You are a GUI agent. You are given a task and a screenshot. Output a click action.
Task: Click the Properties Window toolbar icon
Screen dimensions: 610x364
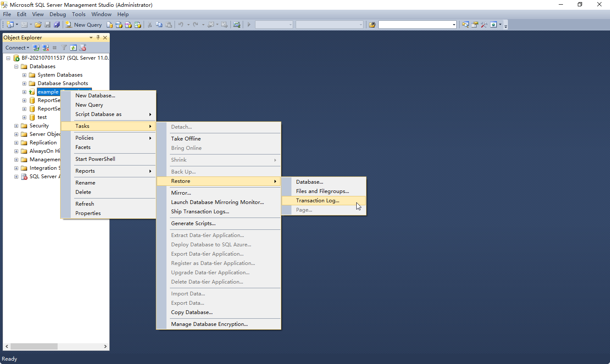[x=474, y=25]
